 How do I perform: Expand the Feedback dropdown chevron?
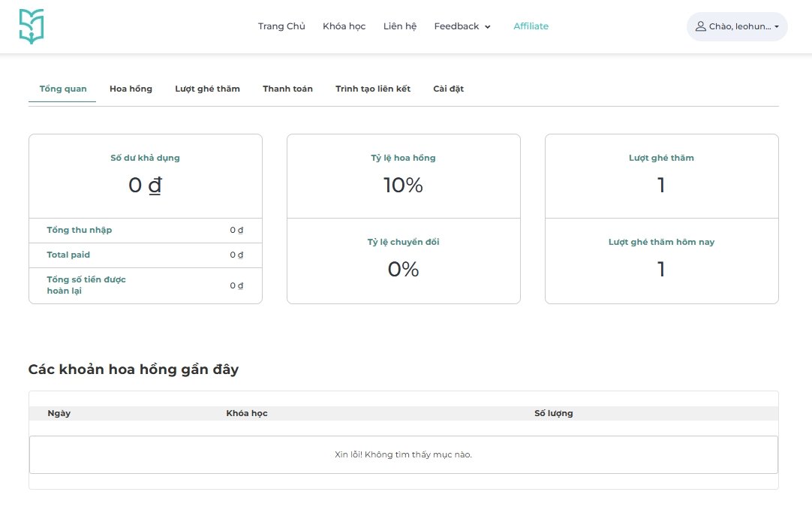click(x=488, y=27)
